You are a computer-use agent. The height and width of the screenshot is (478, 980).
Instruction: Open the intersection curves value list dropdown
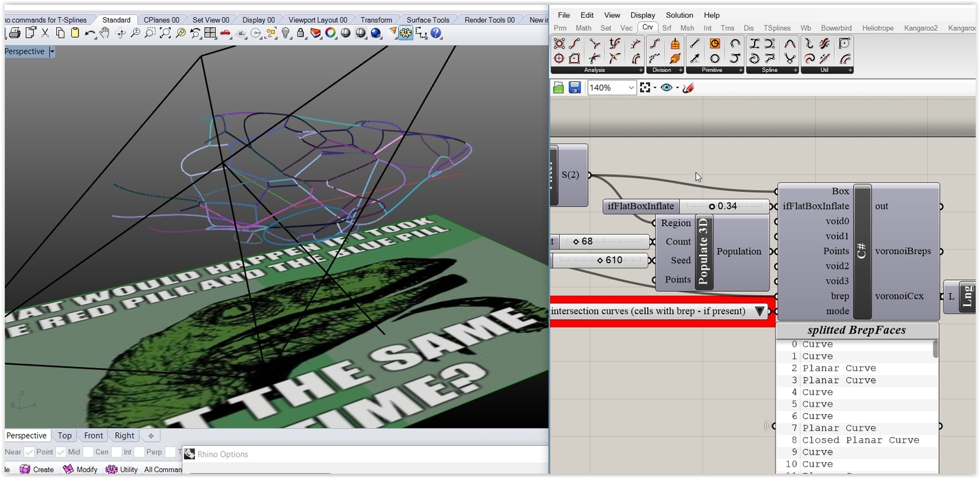tap(759, 311)
